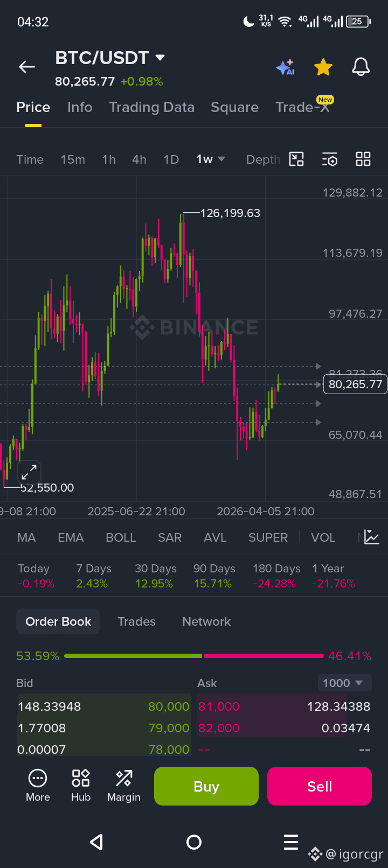The width and height of the screenshot is (388, 868).
Task: Open chart grid layout icon
Action: 363,159
